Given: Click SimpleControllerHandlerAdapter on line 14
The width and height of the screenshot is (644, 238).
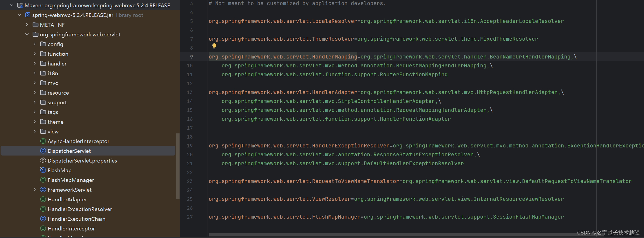Looking at the screenshot, I should [x=386, y=101].
